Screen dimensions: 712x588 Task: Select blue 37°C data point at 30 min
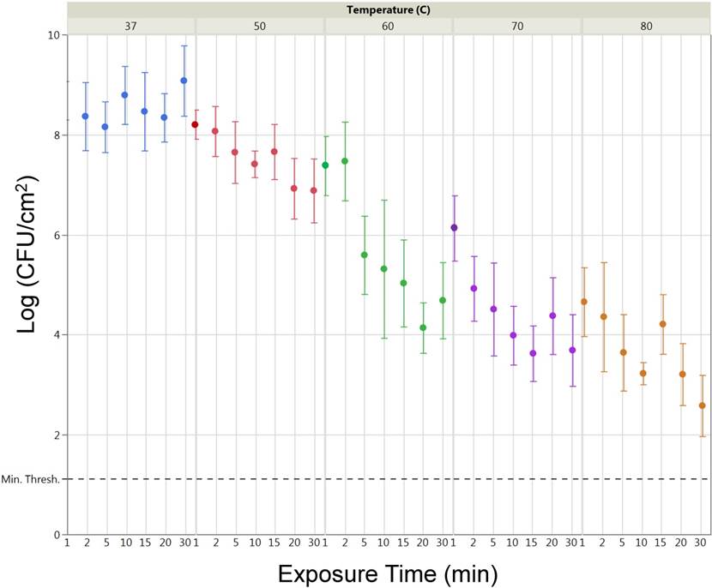[x=184, y=81]
